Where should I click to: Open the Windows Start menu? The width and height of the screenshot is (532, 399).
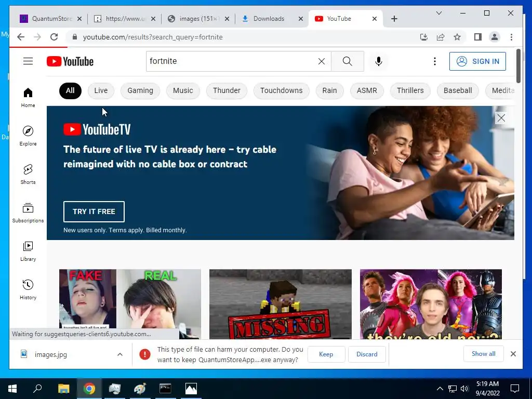(x=12, y=389)
